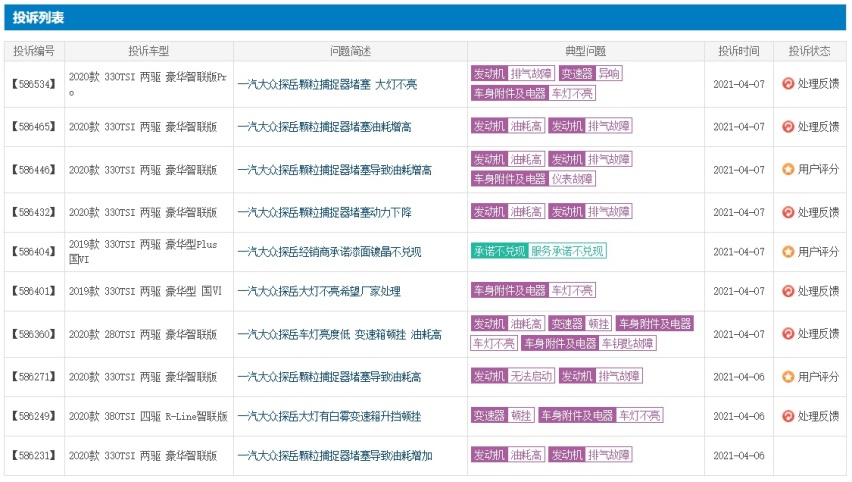Click status icon for complaint 586401
The height and width of the screenshot is (482, 852).
pos(788,291)
